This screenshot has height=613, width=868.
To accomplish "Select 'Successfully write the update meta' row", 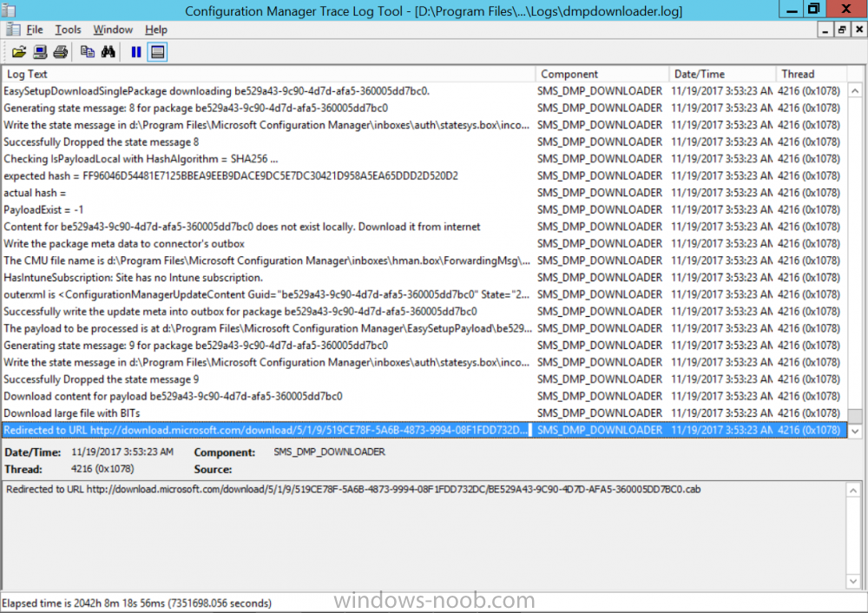I will tap(424, 312).
